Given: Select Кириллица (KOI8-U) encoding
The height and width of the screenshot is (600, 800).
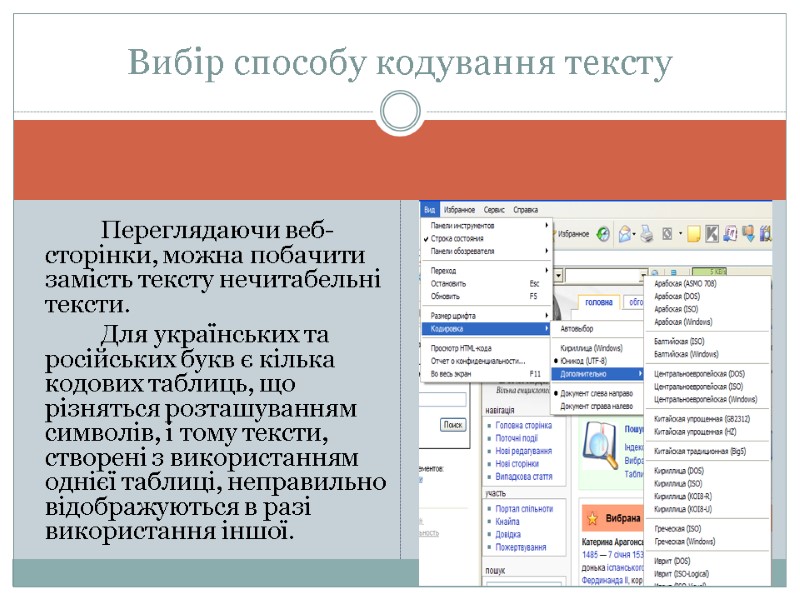Looking at the screenshot, I should [707, 509].
